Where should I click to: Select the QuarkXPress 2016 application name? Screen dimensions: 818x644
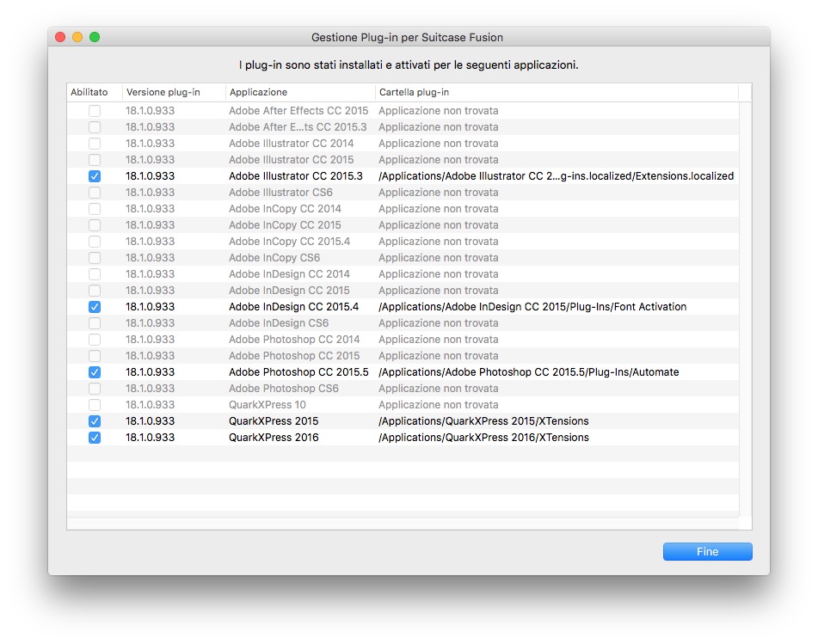click(x=274, y=438)
